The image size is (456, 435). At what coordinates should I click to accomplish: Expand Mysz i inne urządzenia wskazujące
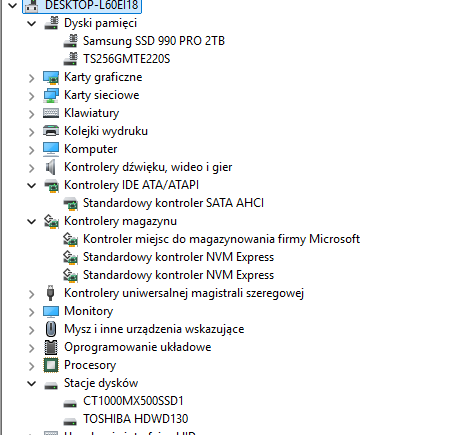(x=31, y=330)
